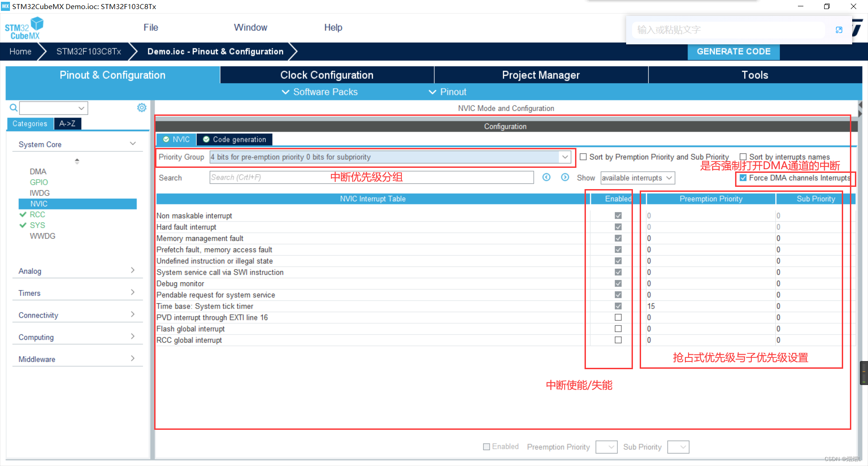Select the Pinout & Configuration tab
868x466 pixels.
(x=113, y=75)
